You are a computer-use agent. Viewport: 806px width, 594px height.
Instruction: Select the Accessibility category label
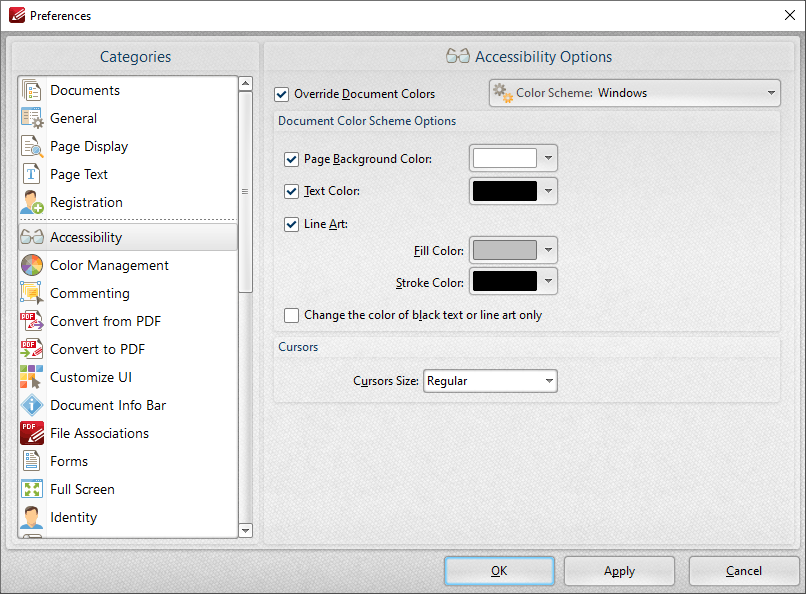pyautogui.click(x=86, y=237)
